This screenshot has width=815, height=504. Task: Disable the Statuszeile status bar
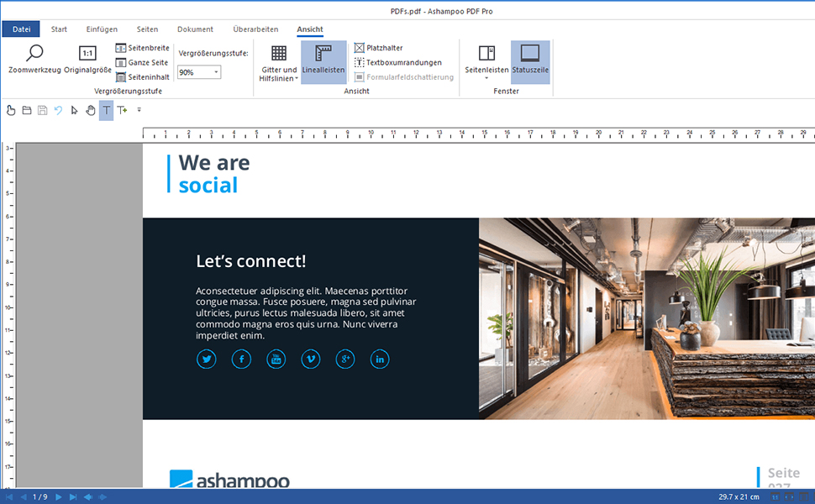(x=530, y=60)
